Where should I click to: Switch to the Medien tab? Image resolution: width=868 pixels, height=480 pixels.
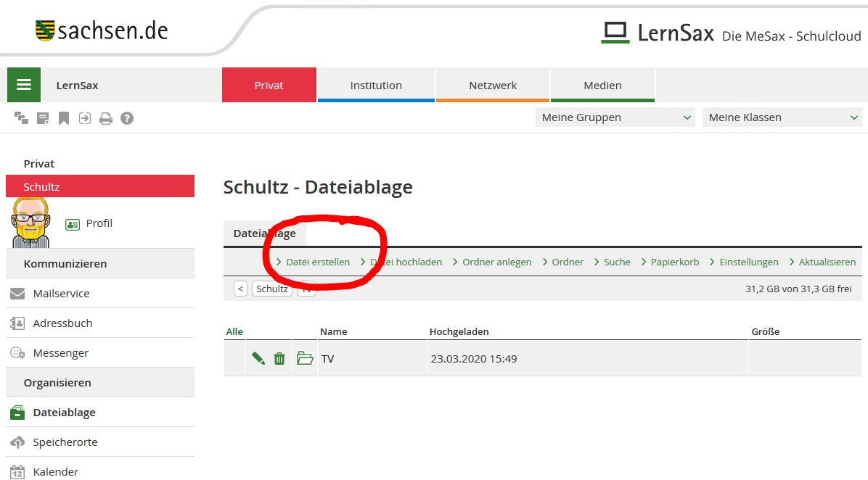click(x=602, y=85)
